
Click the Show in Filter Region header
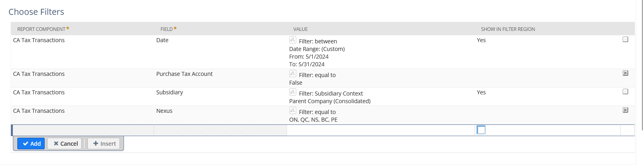click(x=508, y=29)
